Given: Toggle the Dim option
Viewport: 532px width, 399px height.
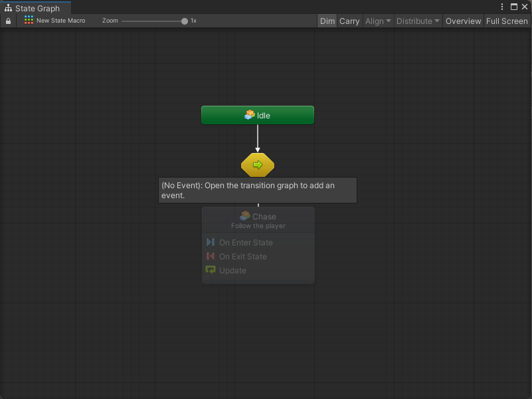Looking at the screenshot, I should [327, 21].
